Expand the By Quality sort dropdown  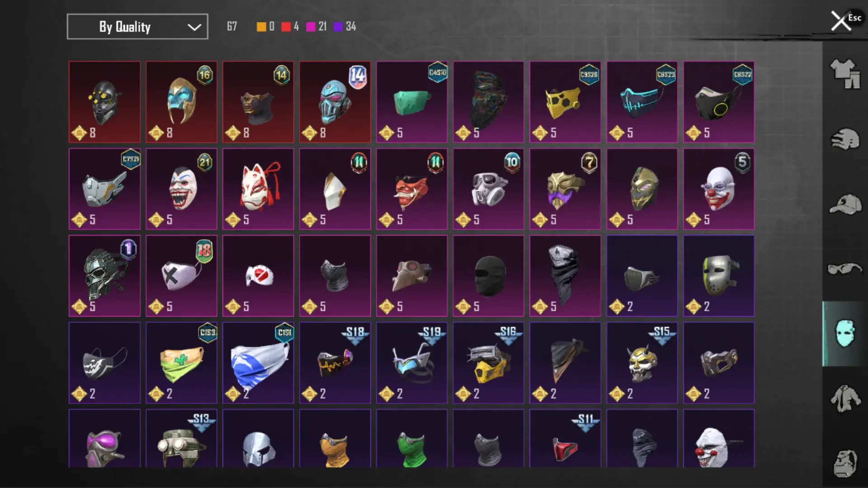point(137,27)
